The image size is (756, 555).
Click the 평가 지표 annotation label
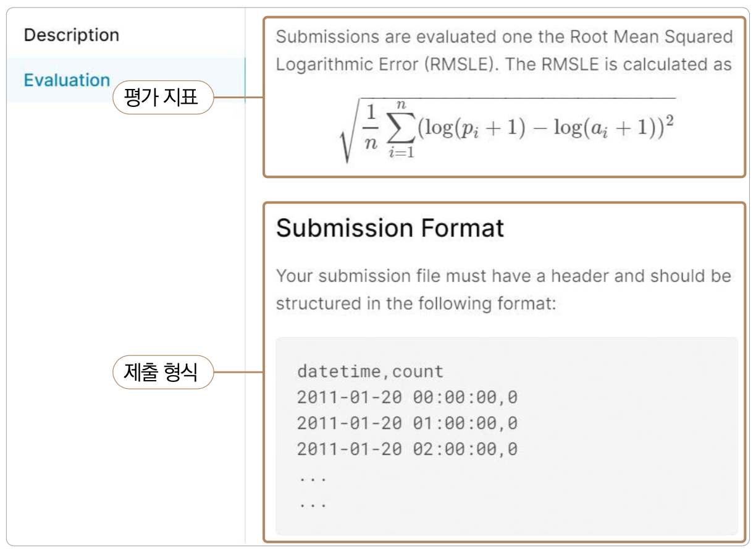[162, 98]
